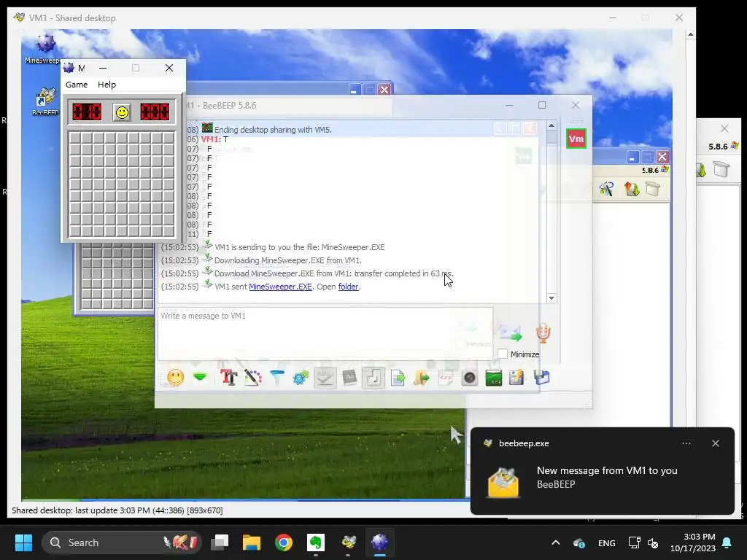Open chat settings with blue gears icon
The image size is (747, 560).
(x=301, y=378)
